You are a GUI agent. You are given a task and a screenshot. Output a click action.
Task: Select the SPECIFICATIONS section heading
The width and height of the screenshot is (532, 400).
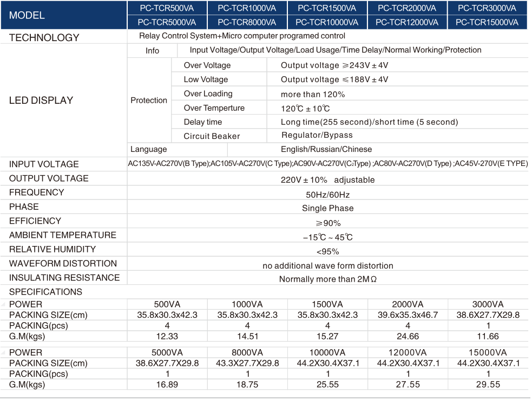click(x=45, y=292)
